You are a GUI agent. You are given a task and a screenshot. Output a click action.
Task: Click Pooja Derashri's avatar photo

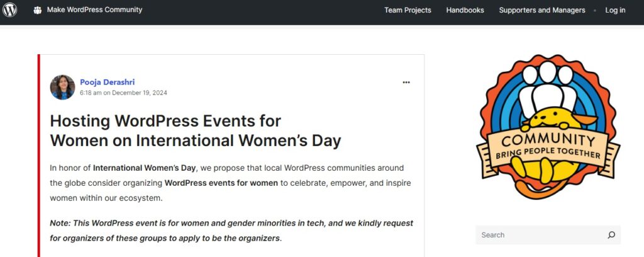62,87
